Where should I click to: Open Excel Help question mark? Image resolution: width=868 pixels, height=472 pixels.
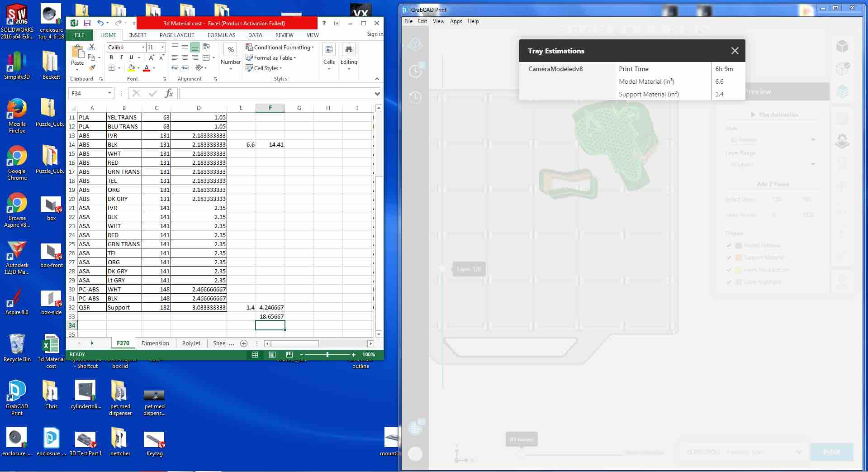coord(324,23)
